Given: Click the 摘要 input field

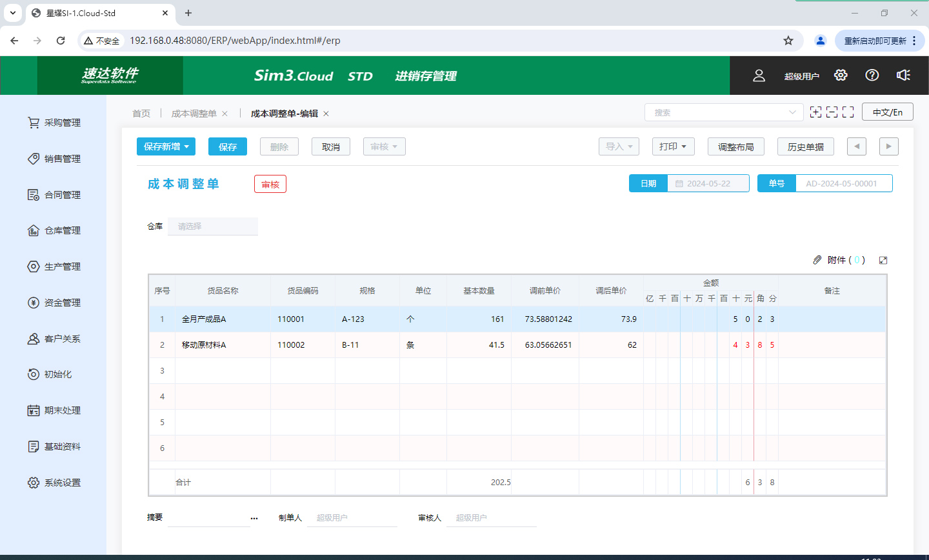Looking at the screenshot, I should coord(208,518).
